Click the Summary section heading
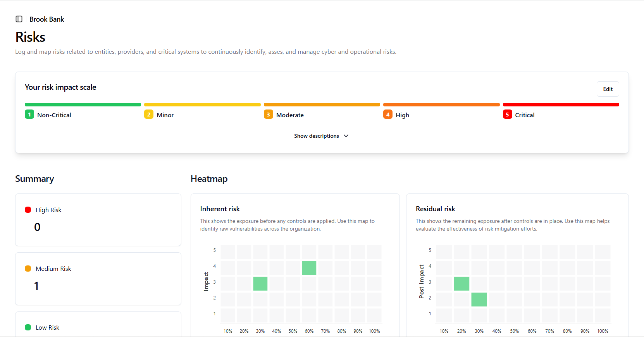 34,179
